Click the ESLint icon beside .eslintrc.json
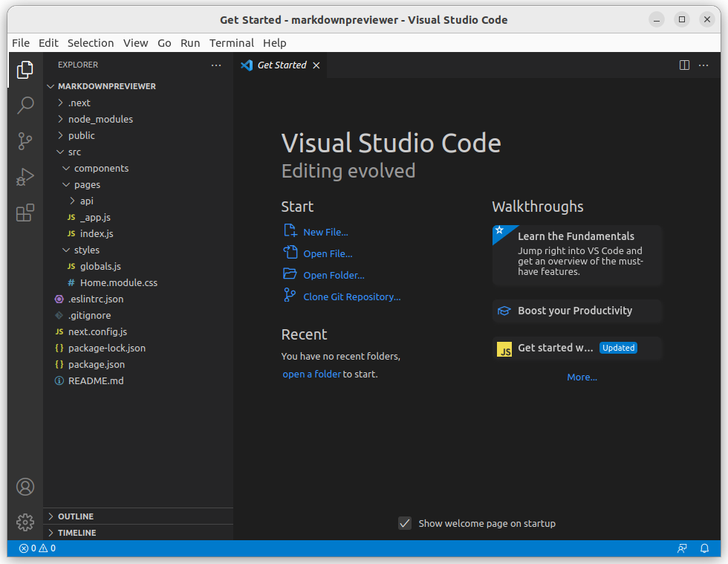 click(59, 299)
